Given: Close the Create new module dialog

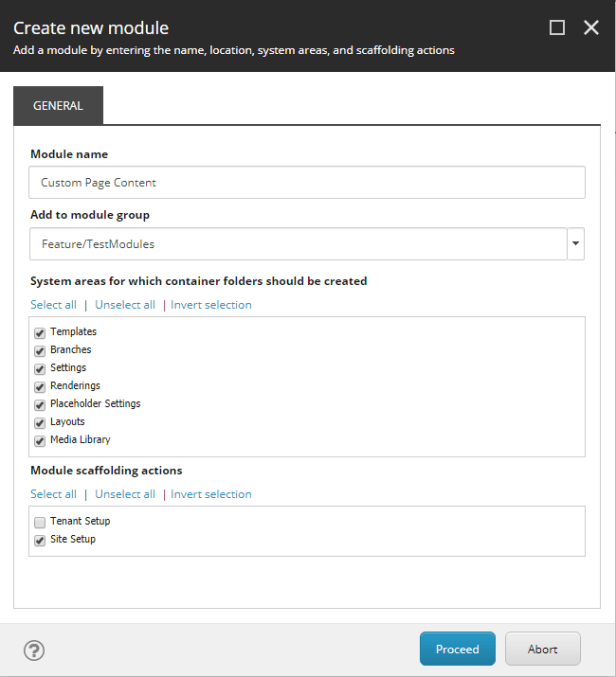Looking at the screenshot, I should (x=591, y=28).
